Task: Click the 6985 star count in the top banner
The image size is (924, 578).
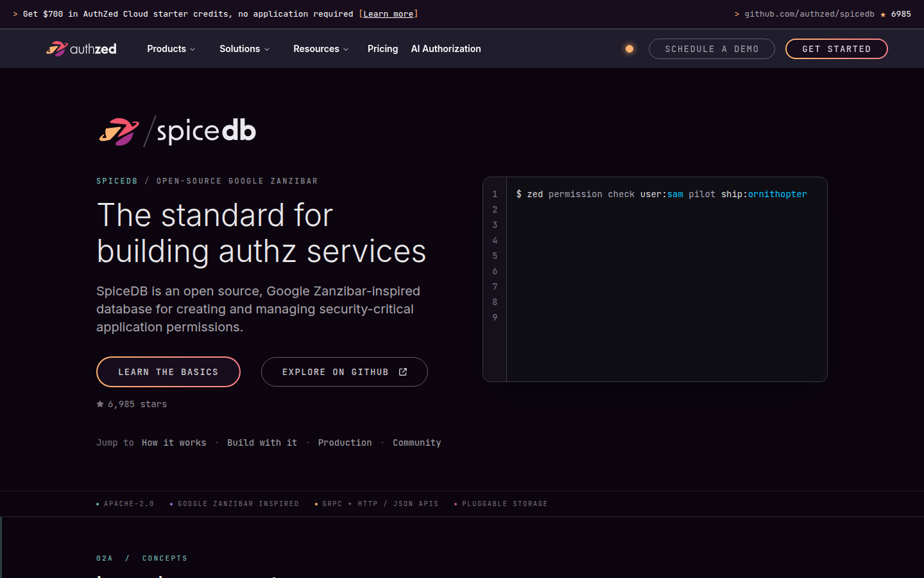Action: pyautogui.click(x=901, y=14)
